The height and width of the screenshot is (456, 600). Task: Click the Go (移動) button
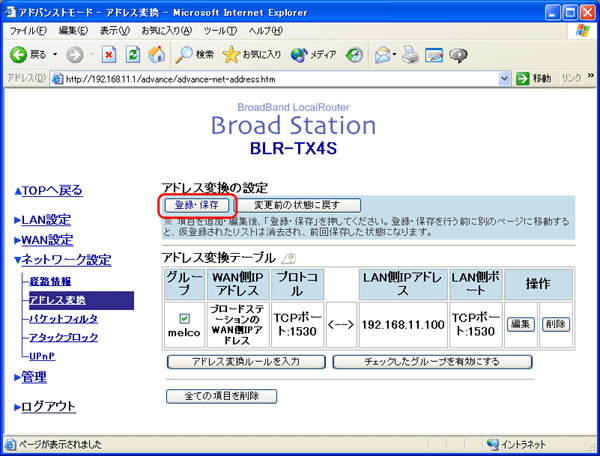[x=533, y=79]
